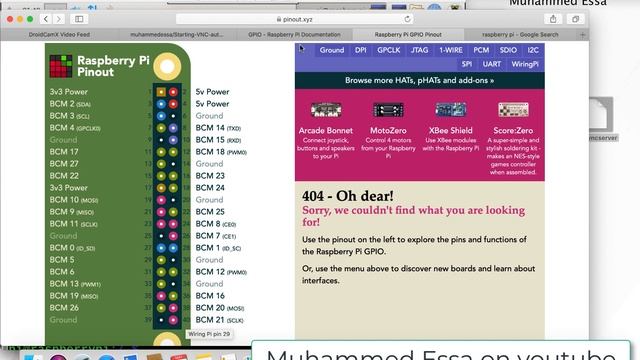640x360 pixels.
Task: Select BCM 17 pin label
Action: tap(64, 152)
